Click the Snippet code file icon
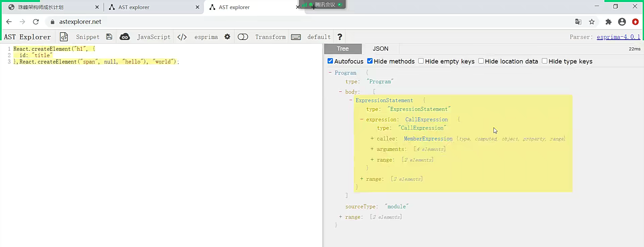This screenshot has width=644, height=247. (x=64, y=37)
